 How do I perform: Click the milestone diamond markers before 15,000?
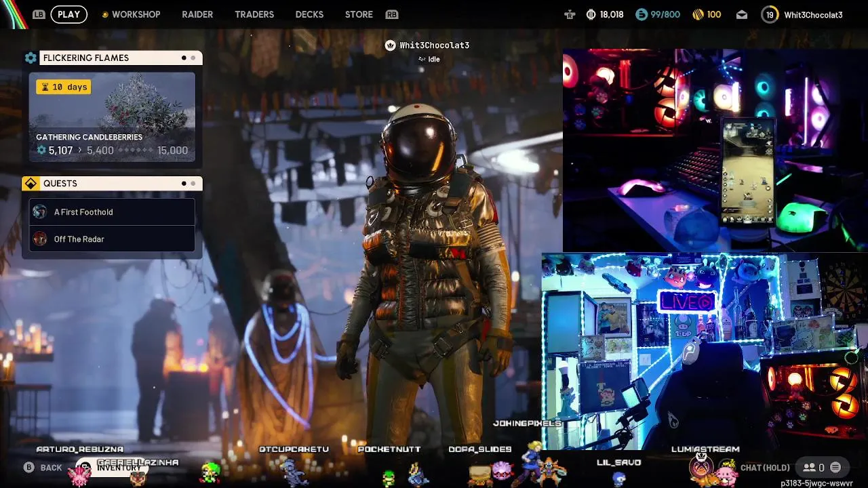tap(136, 150)
